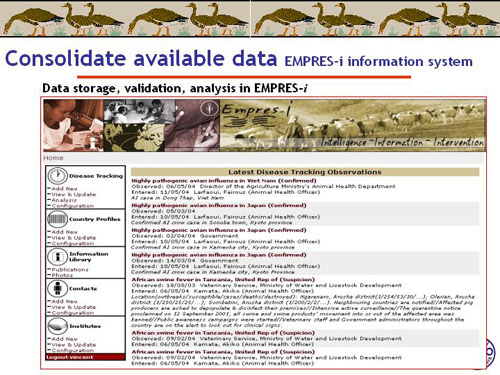Open the first Japan avian influenza observation
The height and width of the screenshot is (375, 500).
click(x=219, y=205)
